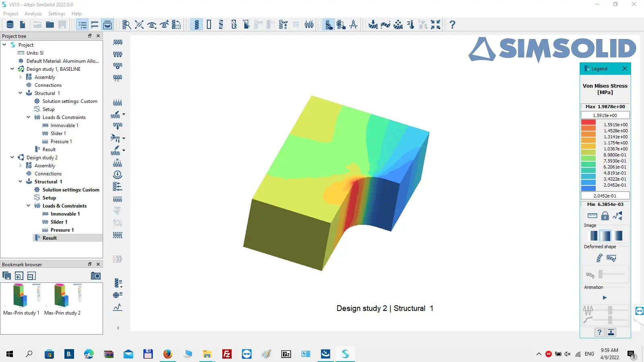The image size is (644, 362).
Task: Close the Legend panel
Action: (625, 68)
